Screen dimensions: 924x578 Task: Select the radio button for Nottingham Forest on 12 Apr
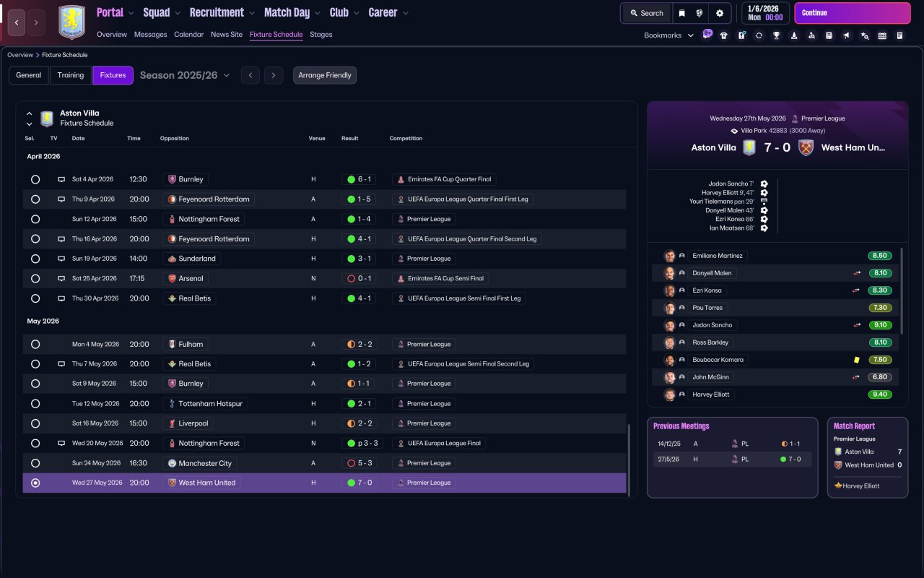pos(35,219)
